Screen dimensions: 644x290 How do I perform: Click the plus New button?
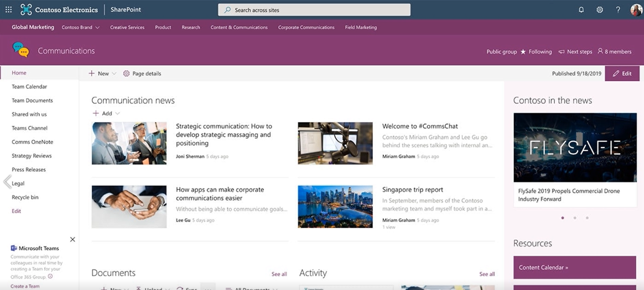coord(98,73)
